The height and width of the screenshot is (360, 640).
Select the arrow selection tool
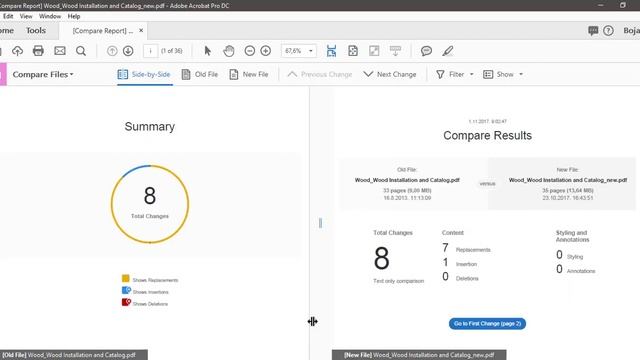pos(207,51)
